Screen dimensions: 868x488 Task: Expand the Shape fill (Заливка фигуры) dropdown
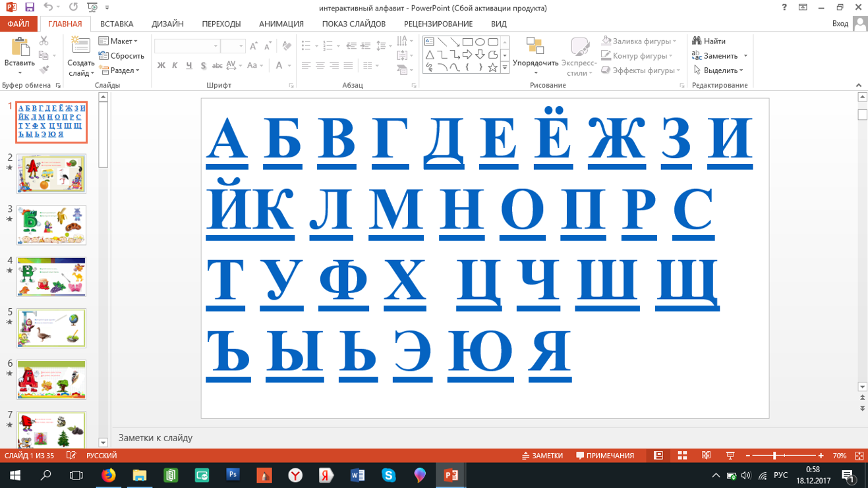point(674,41)
